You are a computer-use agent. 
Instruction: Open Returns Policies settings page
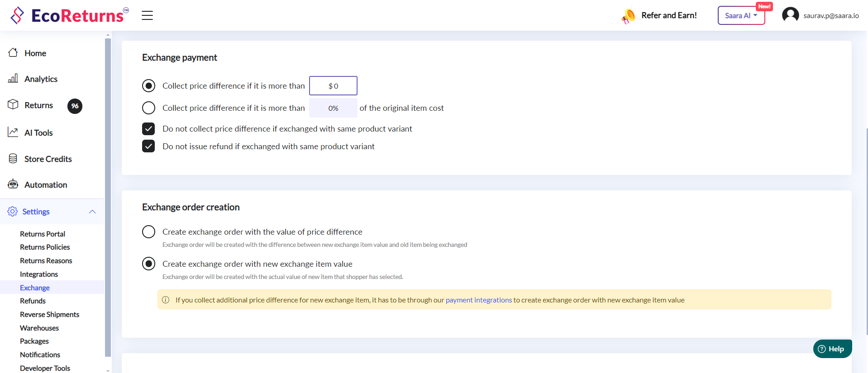tap(45, 247)
